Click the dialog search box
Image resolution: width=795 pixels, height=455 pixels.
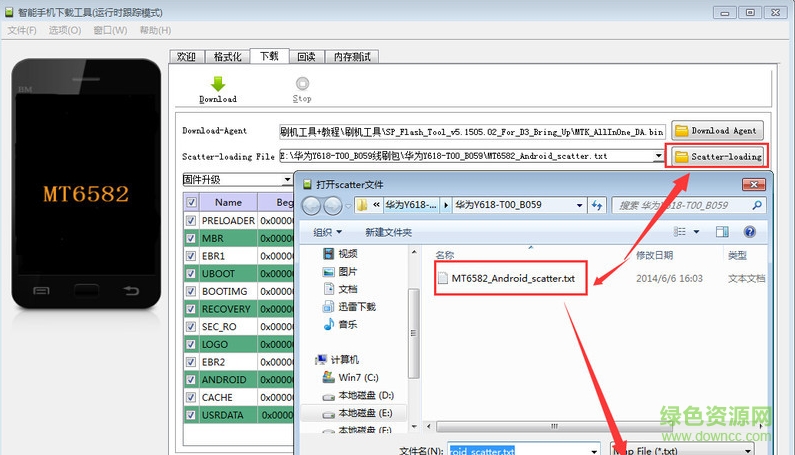pos(689,205)
